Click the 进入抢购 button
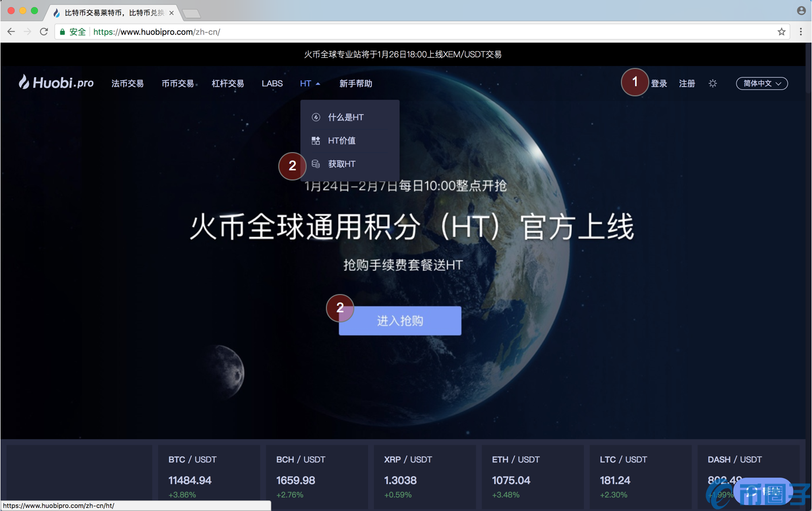 (x=400, y=320)
